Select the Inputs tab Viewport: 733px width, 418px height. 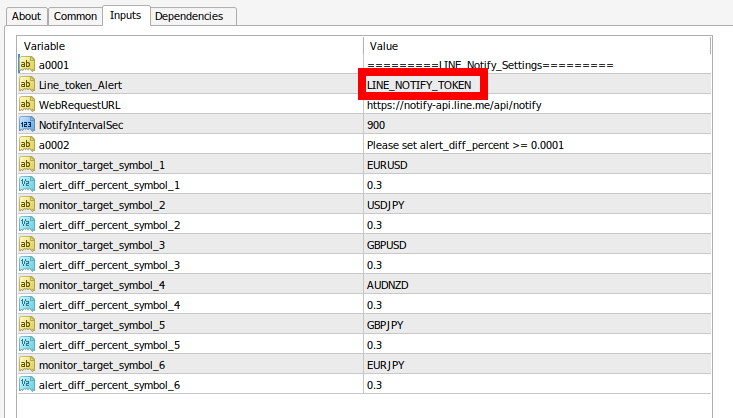click(125, 15)
